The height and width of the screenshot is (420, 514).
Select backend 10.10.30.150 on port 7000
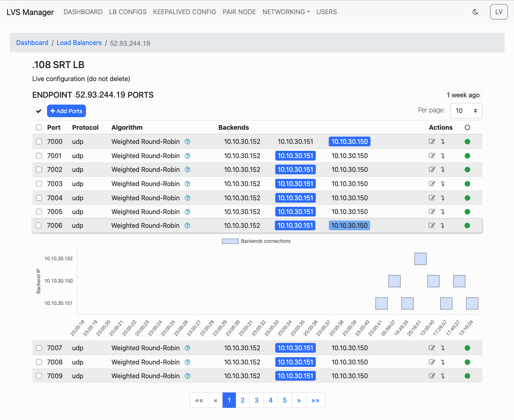coord(350,141)
